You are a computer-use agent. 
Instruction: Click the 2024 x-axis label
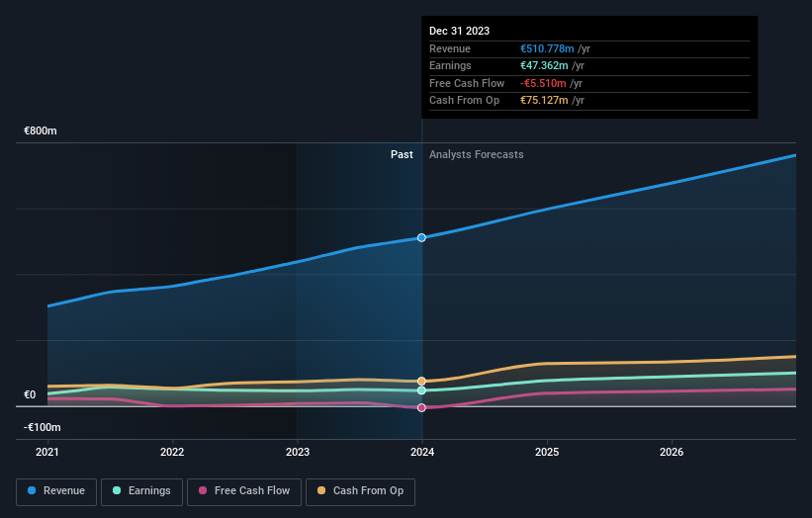pos(422,453)
